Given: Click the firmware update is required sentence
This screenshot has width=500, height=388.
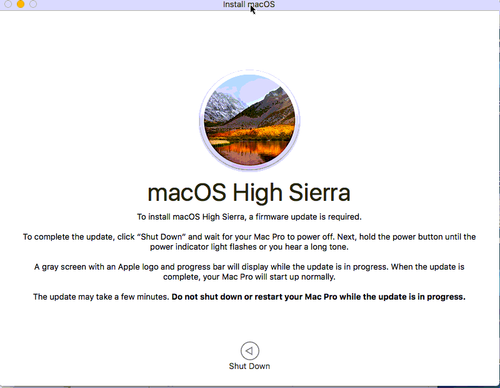Looking at the screenshot, I should pyautogui.click(x=249, y=217).
